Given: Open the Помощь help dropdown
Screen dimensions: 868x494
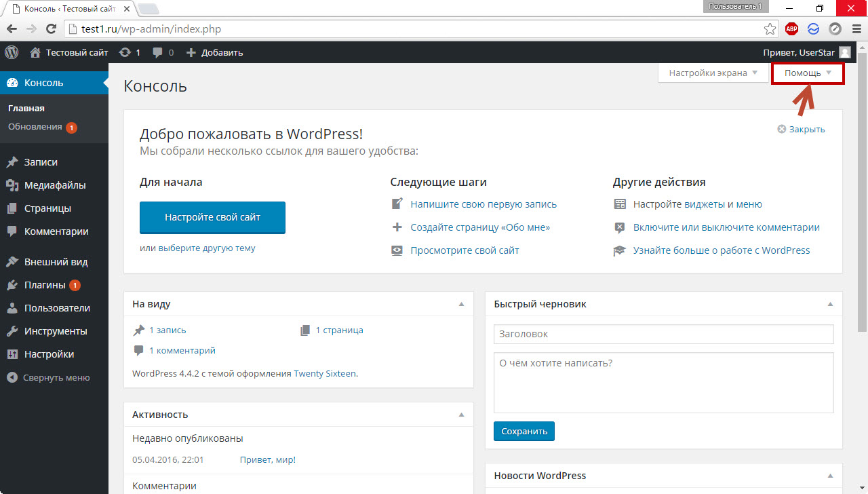Looking at the screenshot, I should pos(808,73).
